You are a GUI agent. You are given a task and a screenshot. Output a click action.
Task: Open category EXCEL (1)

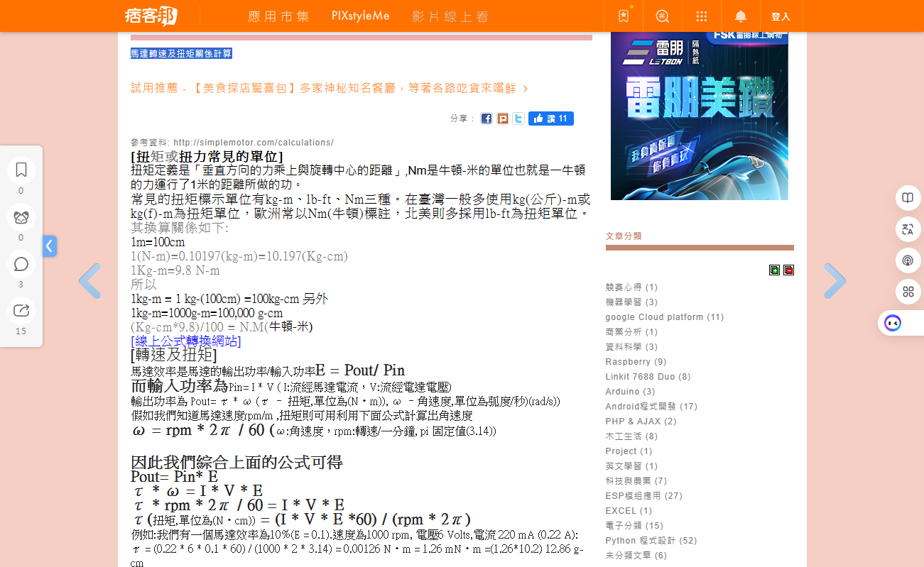629,511
